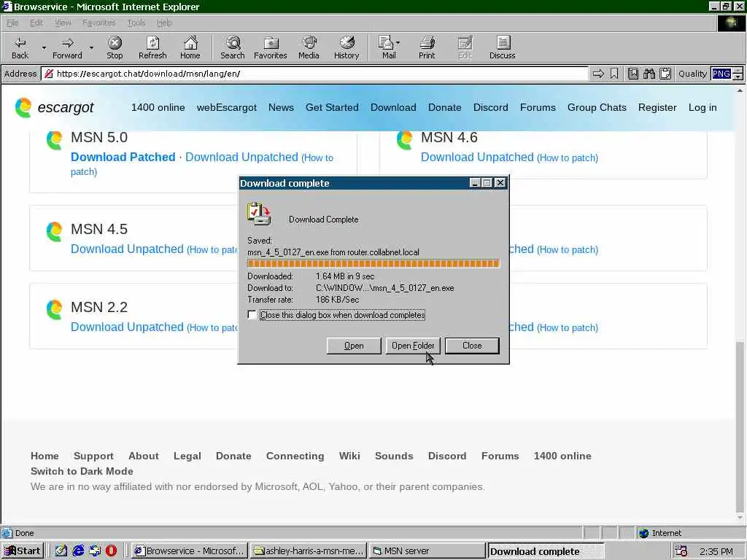The height and width of the screenshot is (560, 747).
Task: Click footer Wiki link
Action: (x=349, y=456)
